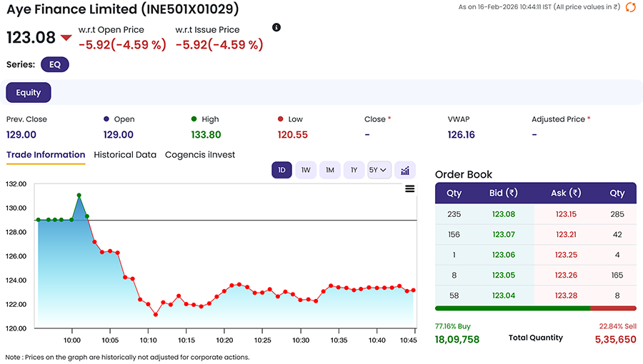Click the red Low legend dot
The width and height of the screenshot is (643, 364).
[281, 119]
